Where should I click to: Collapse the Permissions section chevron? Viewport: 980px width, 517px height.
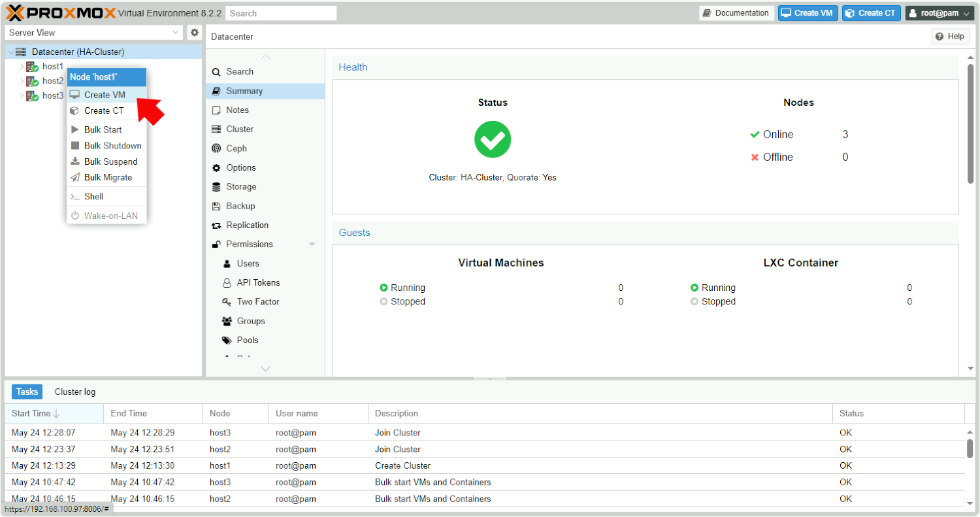point(313,244)
